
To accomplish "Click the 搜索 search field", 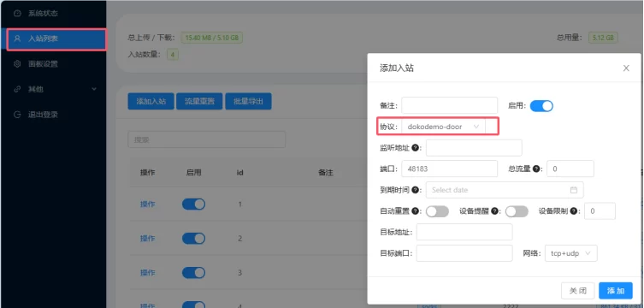I will click(207, 139).
